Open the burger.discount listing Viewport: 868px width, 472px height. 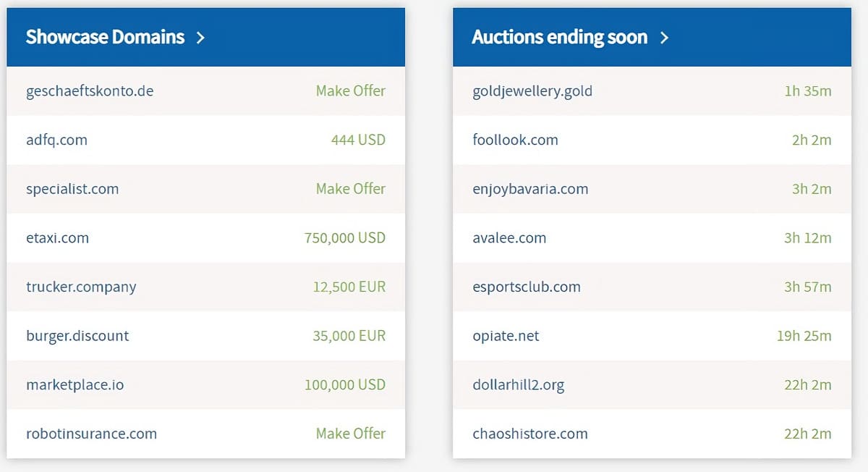[x=77, y=336]
